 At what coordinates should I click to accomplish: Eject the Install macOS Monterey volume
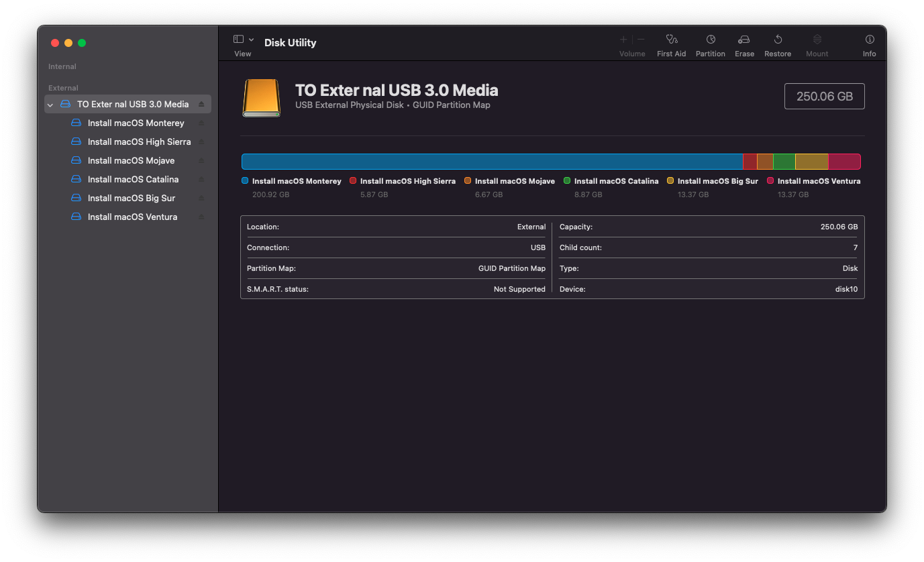tap(201, 123)
